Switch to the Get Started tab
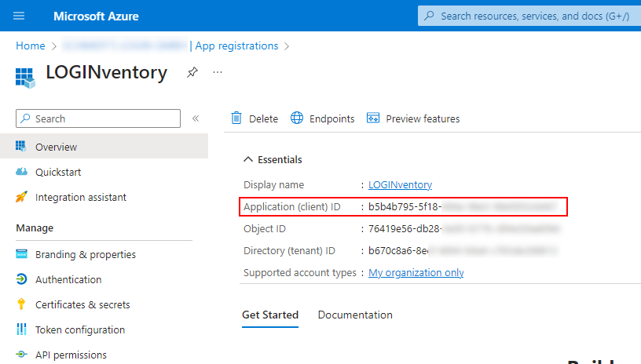This screenshot has width=641, height=364. pos(270,315)
